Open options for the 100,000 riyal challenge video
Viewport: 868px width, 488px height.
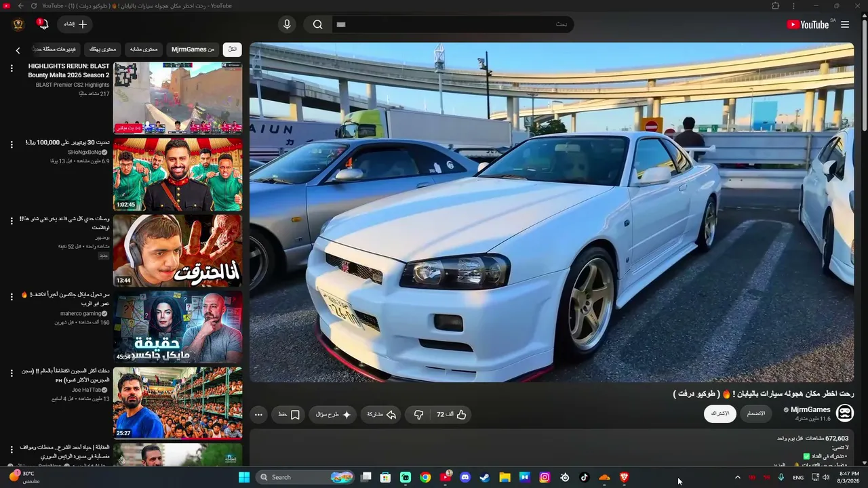pyautogui.click(x=12, y=144)
